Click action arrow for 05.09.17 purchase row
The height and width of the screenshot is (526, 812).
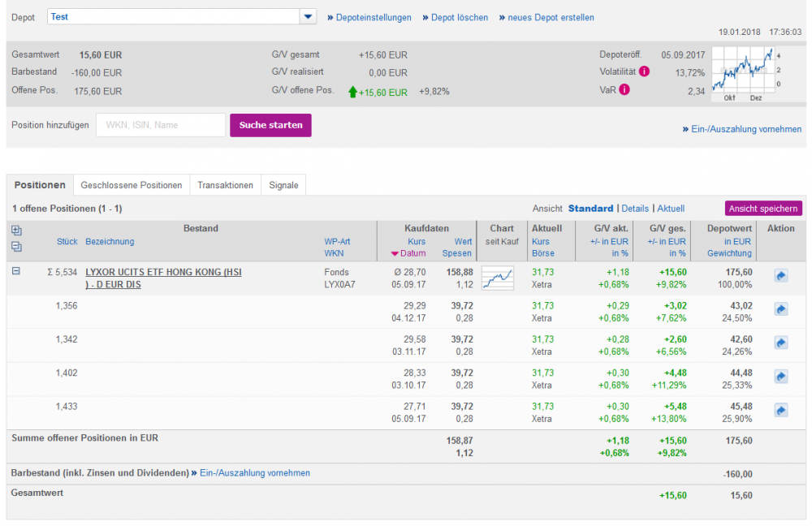(780, 410)
